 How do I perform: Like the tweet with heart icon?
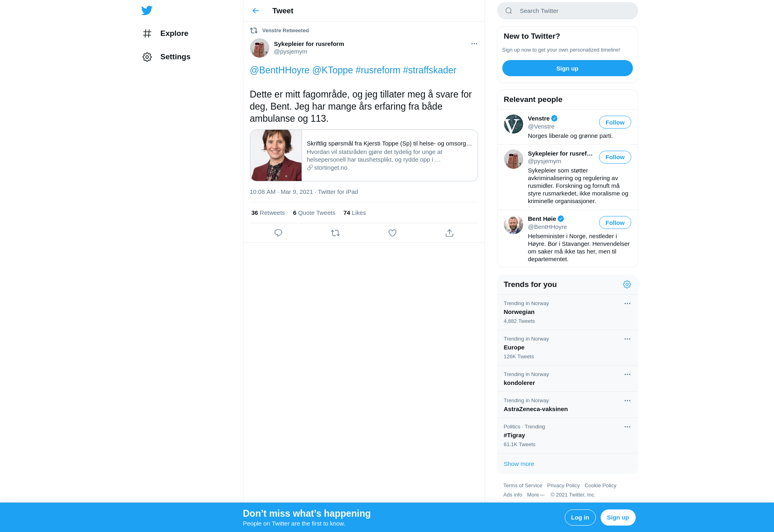[x=392, y=233]
